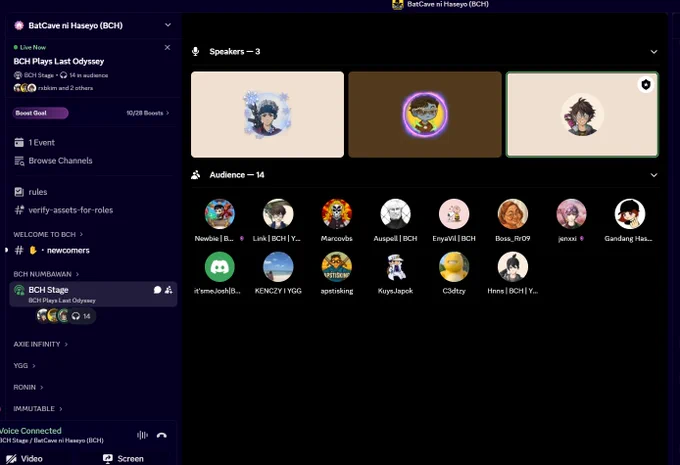Open Link | BCH | Y... audience avatar
The image size is (680, 465).
[278, 214]
